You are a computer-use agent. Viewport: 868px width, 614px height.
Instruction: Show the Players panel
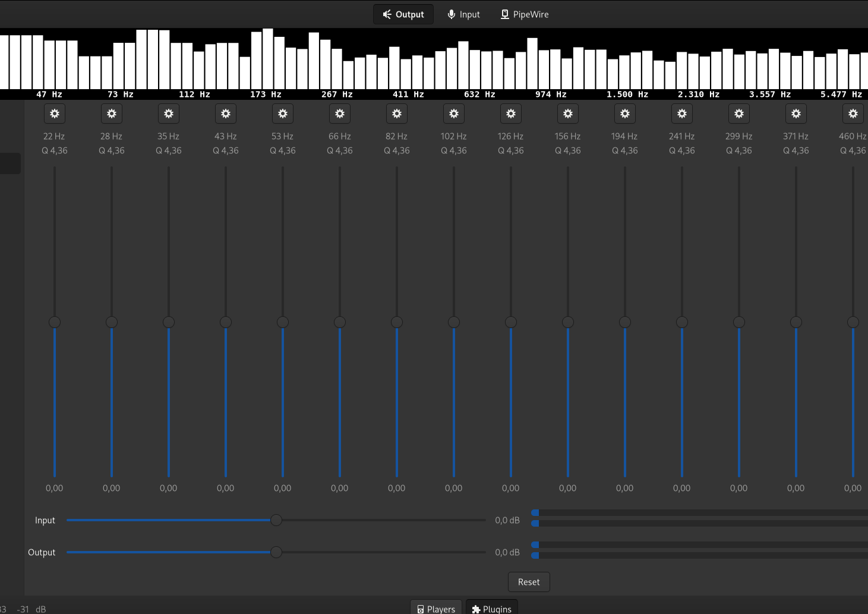point(436,608)
